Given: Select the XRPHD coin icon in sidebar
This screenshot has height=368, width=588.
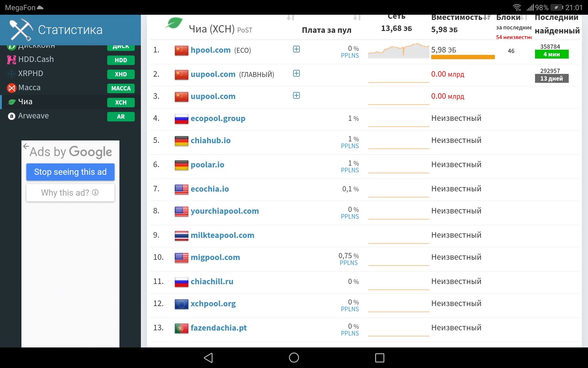Looking at the screenshot, I should tap(12, 74).
